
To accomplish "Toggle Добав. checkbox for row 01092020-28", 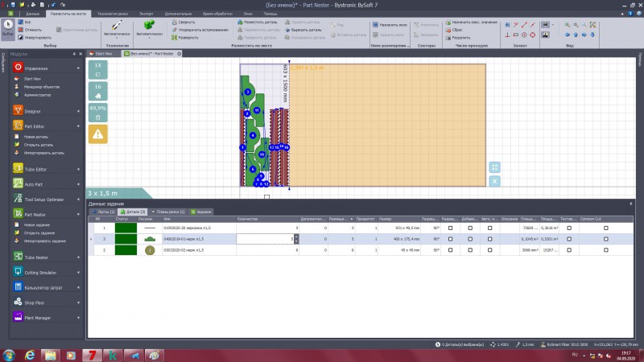I will 470,228.
